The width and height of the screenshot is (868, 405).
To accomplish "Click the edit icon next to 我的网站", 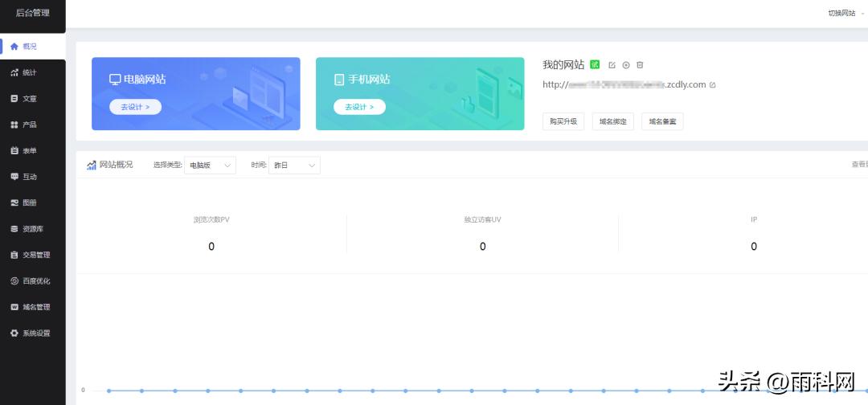I will coord(612,65).
